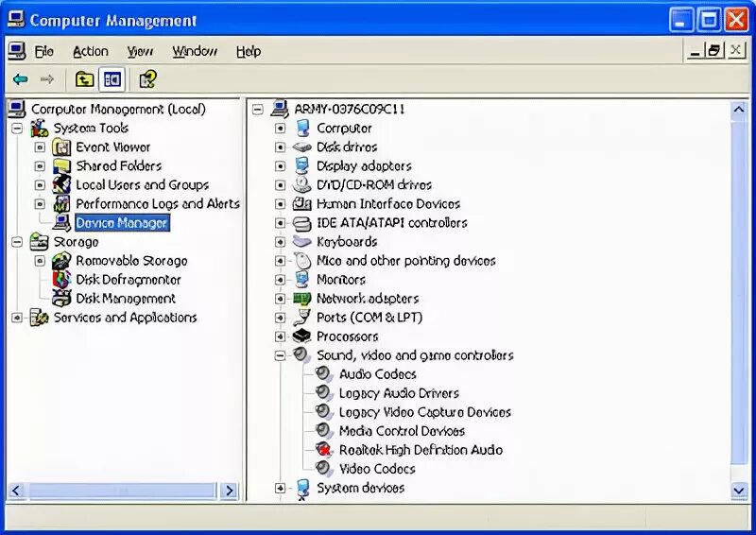Collapse Sound, video and game controllers
The image size is (756, 535).
click(280, 355)
